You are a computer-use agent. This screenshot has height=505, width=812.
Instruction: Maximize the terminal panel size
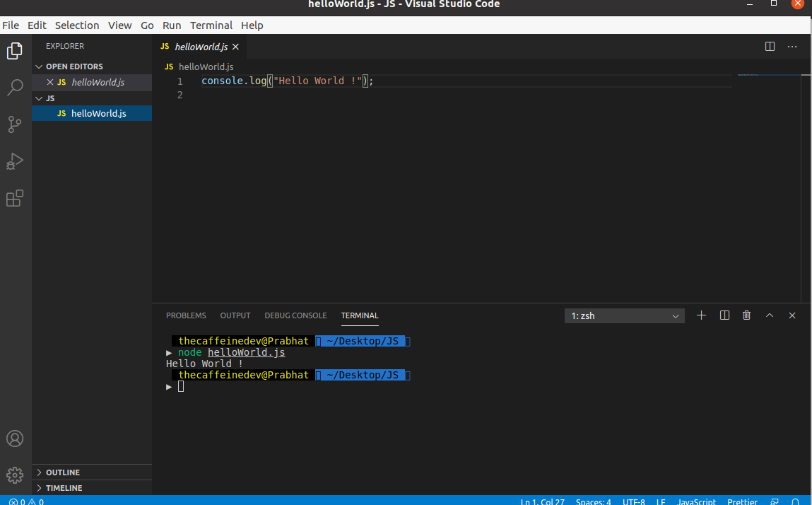770,315
